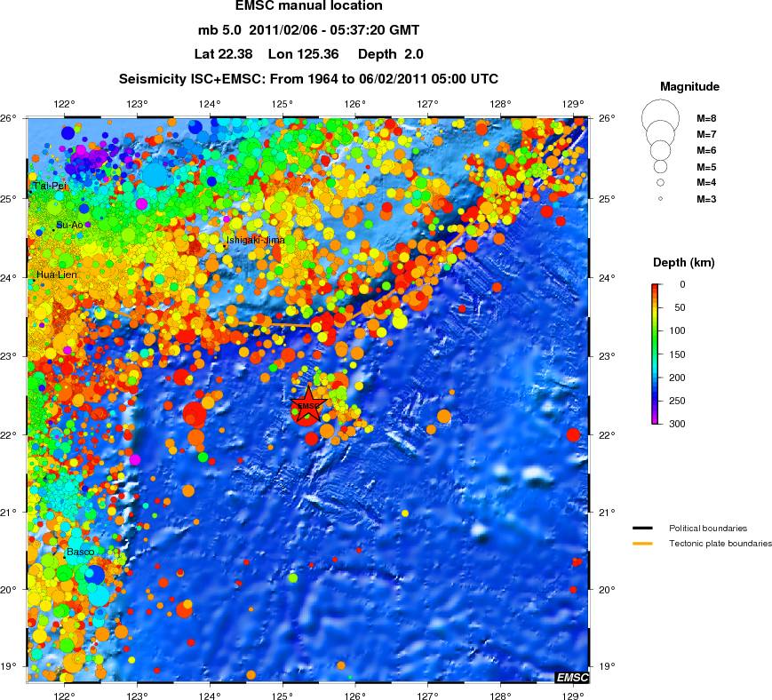This screenshot has height=700, width=772.
Task: Click the Basco city label
Action: click(80, 552)
